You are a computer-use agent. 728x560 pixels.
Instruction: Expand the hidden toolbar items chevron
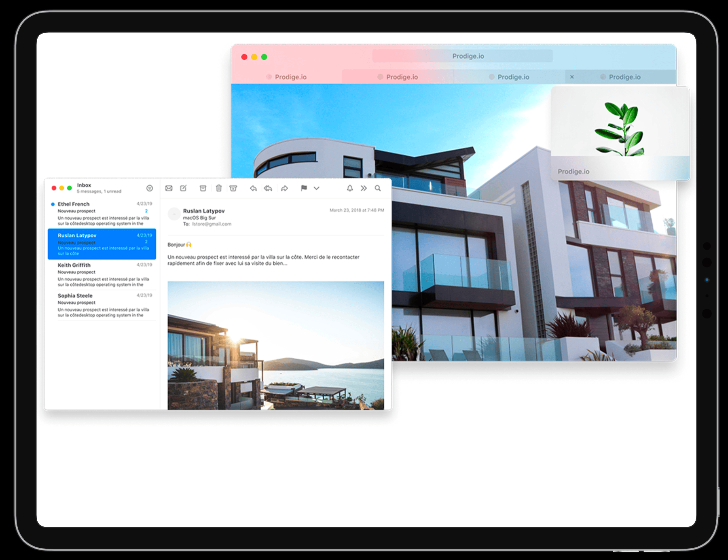click(364, 188)
